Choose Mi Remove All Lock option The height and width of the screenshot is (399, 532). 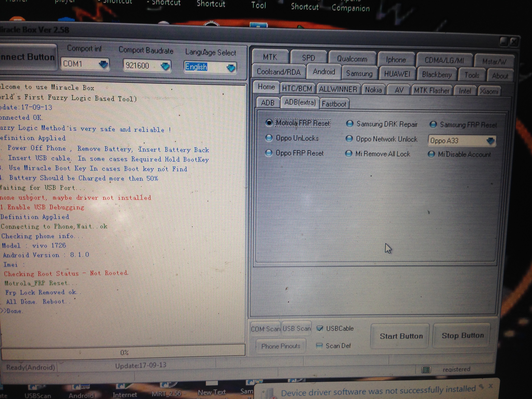tap(349, 154)
